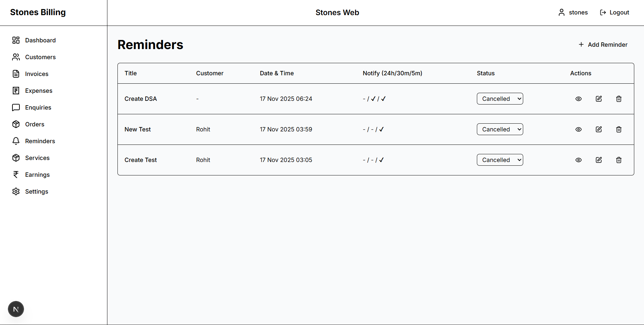644x325 pixels.
Task: Open the Cancelled dropdown for Create Test
Action: click(500, 160)
